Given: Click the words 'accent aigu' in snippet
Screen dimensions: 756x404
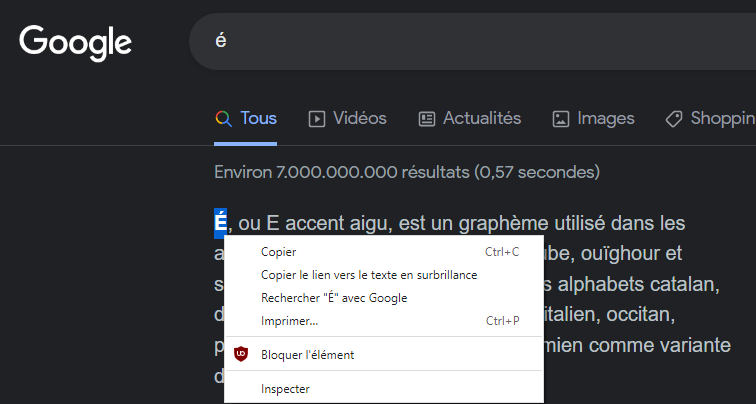Looking at the screenshot, I should click(337, 223).
